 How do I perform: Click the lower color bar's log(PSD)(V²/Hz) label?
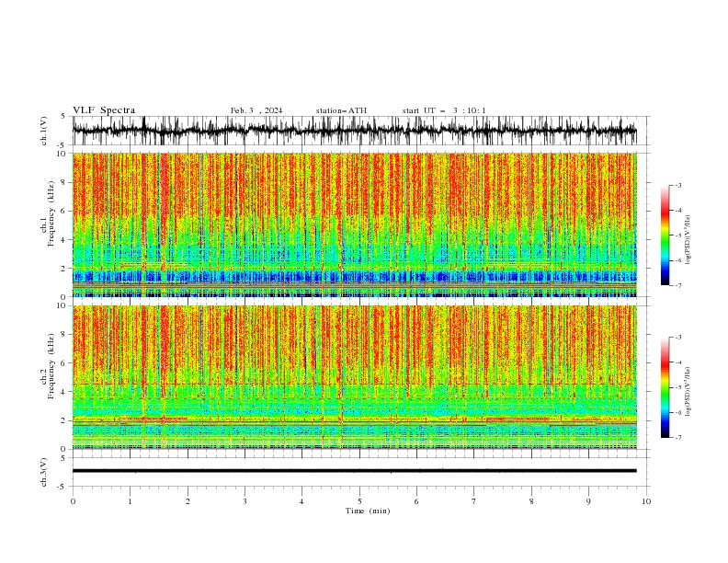tap(688, 391)
